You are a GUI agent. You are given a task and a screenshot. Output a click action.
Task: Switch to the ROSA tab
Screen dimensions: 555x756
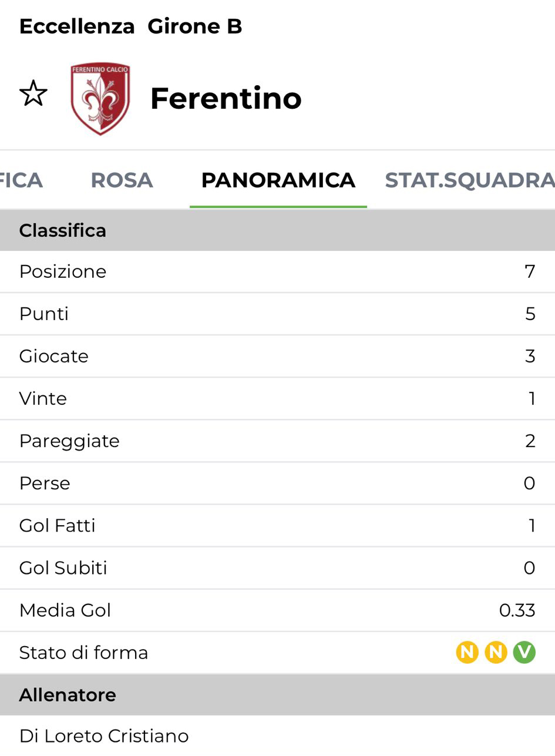point(122,180)
